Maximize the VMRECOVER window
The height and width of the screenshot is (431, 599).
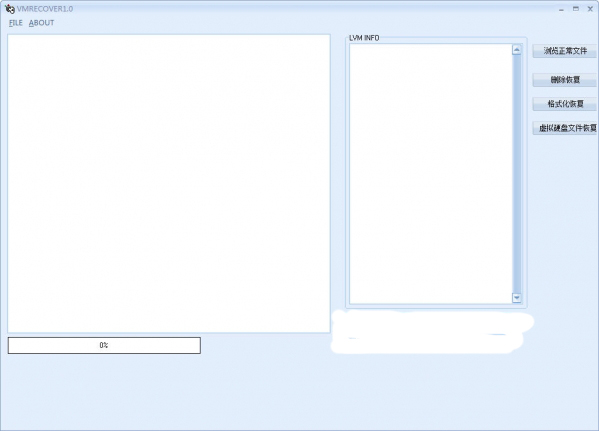tap(576, 9)
